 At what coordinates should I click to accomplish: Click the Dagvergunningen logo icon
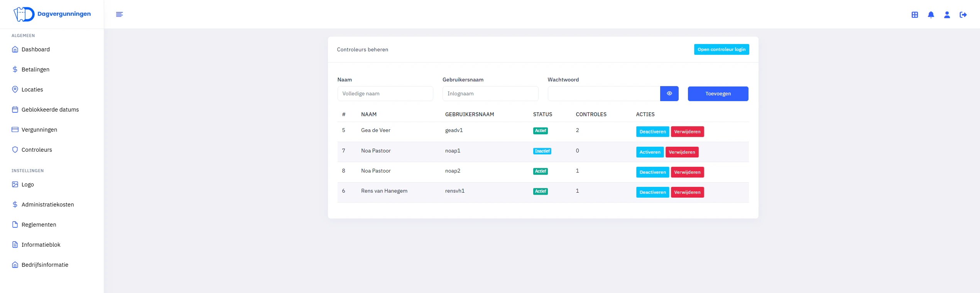[x=24, y=14]
